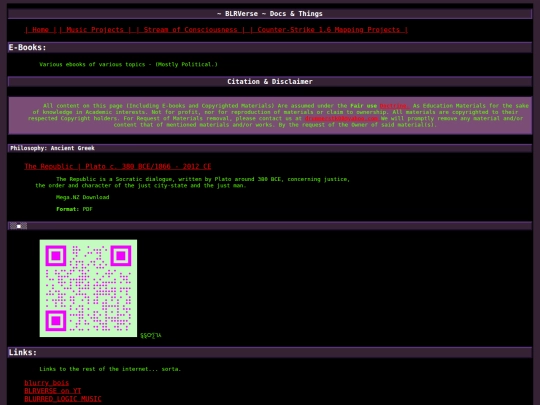Open the blurry_bois link
This screenshot has height=405, width=540.
pos(46,383)
